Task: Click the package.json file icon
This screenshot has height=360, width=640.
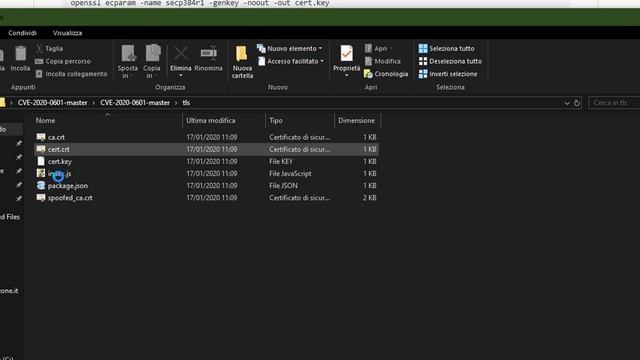Action: click(41, 186)
